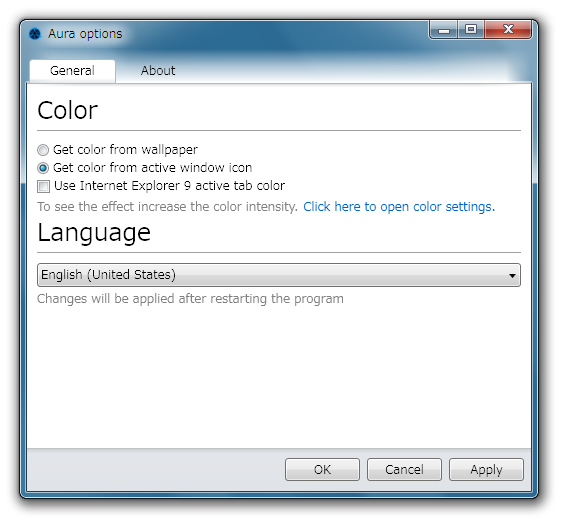Switch to the General tab

72,71
